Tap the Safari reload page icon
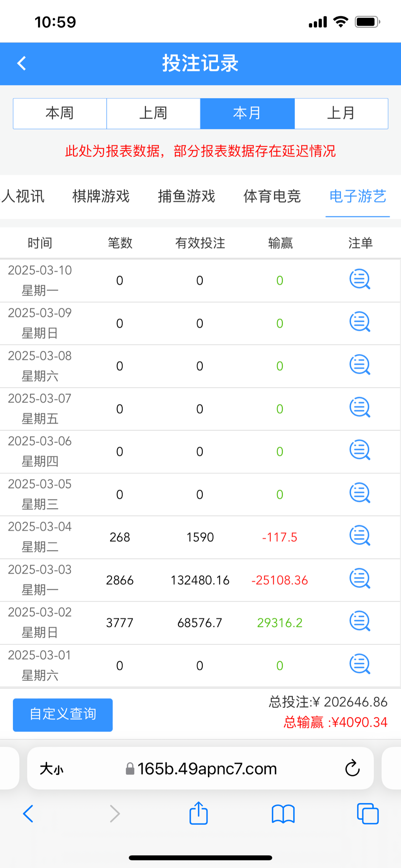 click(x=352, y=769)
